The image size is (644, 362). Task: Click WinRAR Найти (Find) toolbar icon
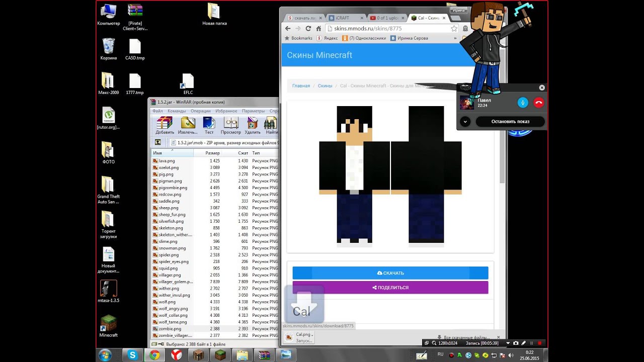pos(271,125)
